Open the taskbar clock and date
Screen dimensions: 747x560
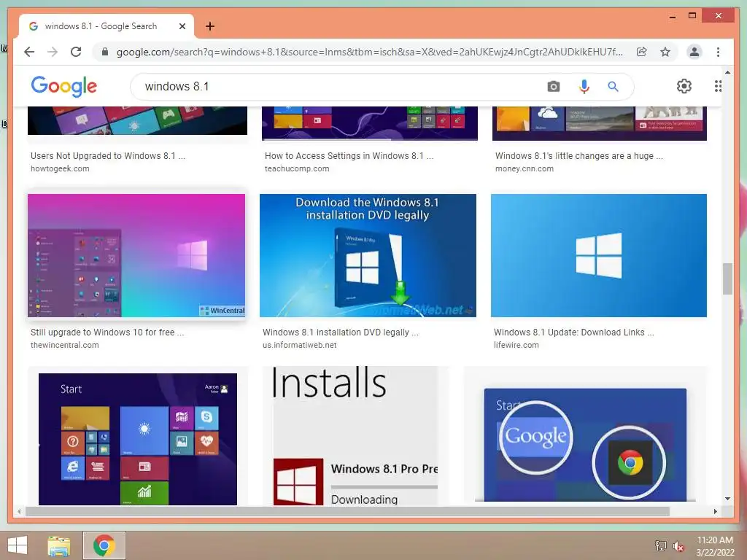[715, 546]
